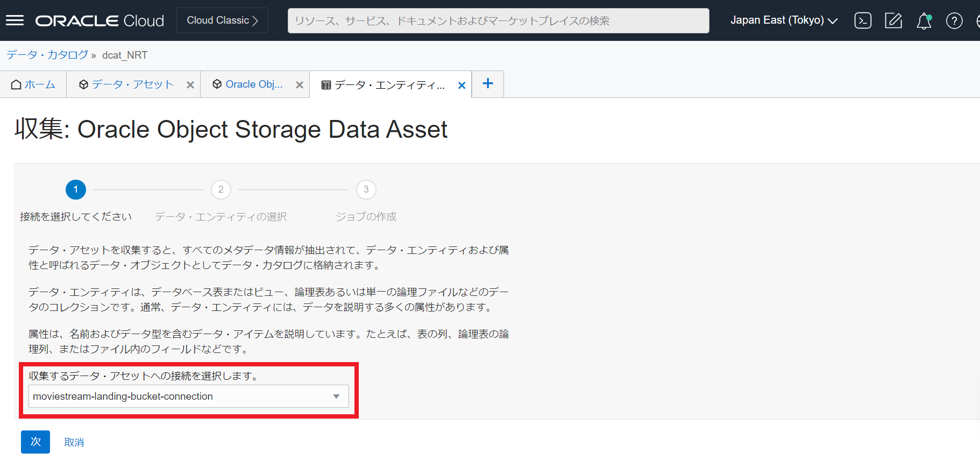Close the Oracle Obj... tab
980x467 pixels.
[x=300, y=85]
